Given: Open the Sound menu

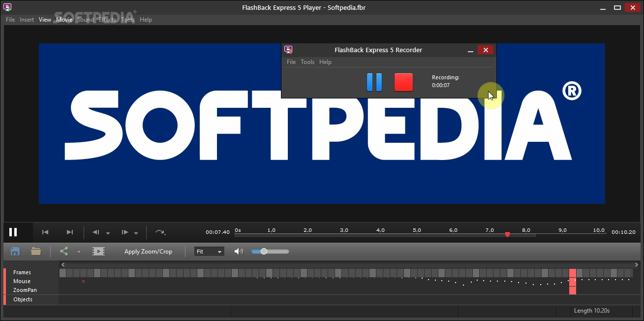Looking at the screenshot, I should click(86, 20).
